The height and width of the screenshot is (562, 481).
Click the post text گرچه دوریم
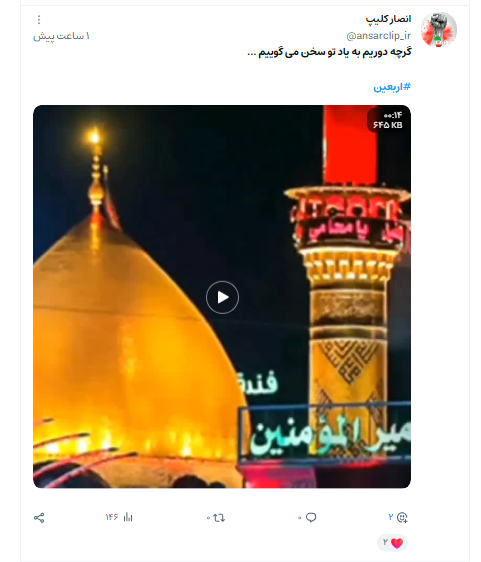330,52
